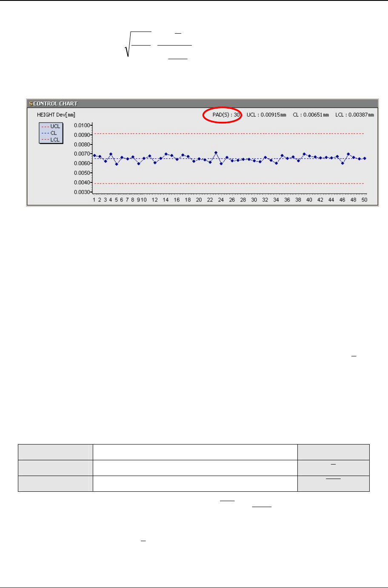Click the 0.0070 y-axis tick label
388x588 pixels.
tap(82, 154)
